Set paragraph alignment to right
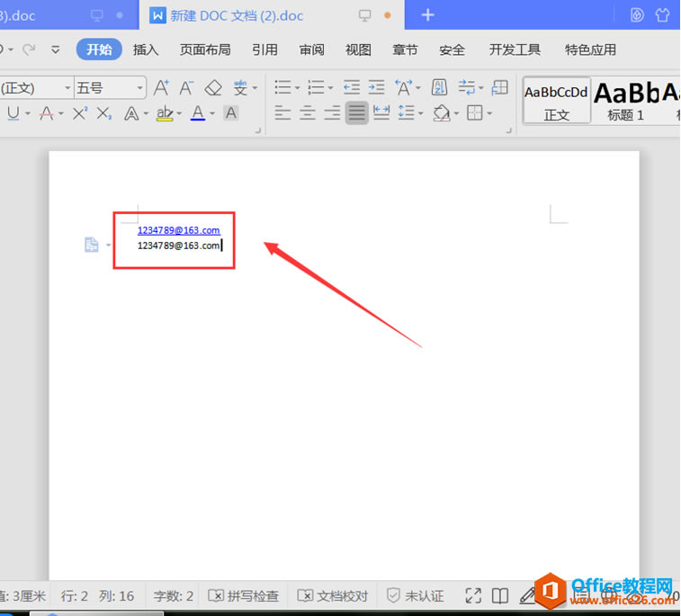This screenshot has width=681, height=616. 332,113
